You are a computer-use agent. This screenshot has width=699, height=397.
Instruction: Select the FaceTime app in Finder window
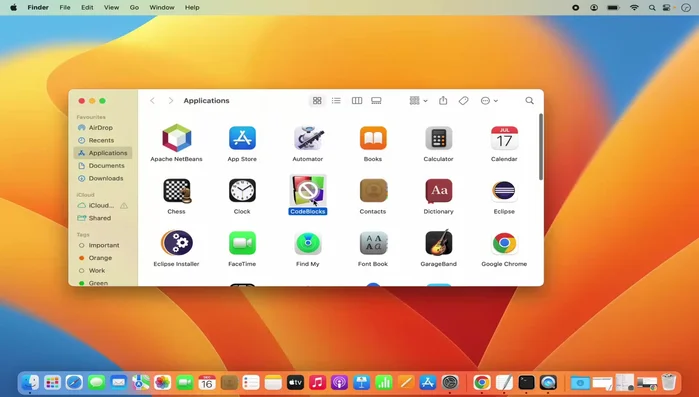(242, 243)
